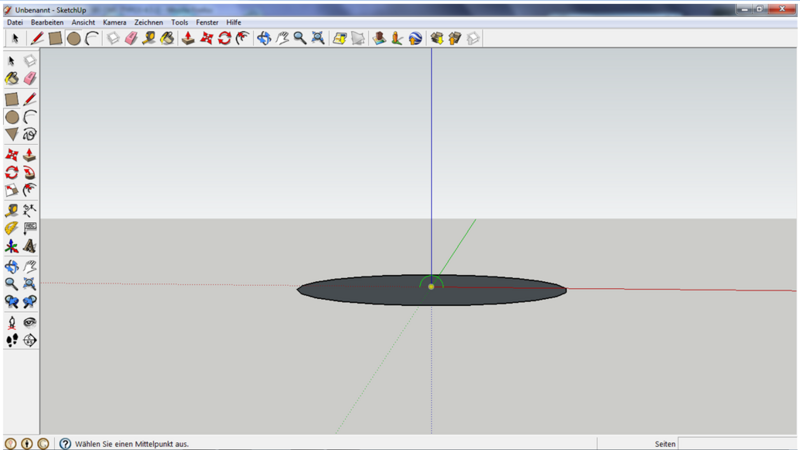Open the Kamera menu
The width and height of the screenshot is (800, 450).
point(114,22)
